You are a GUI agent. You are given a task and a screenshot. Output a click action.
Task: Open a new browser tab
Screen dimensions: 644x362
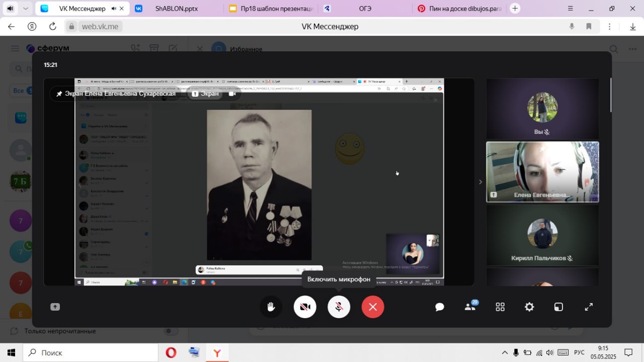(x=515, y=9)
